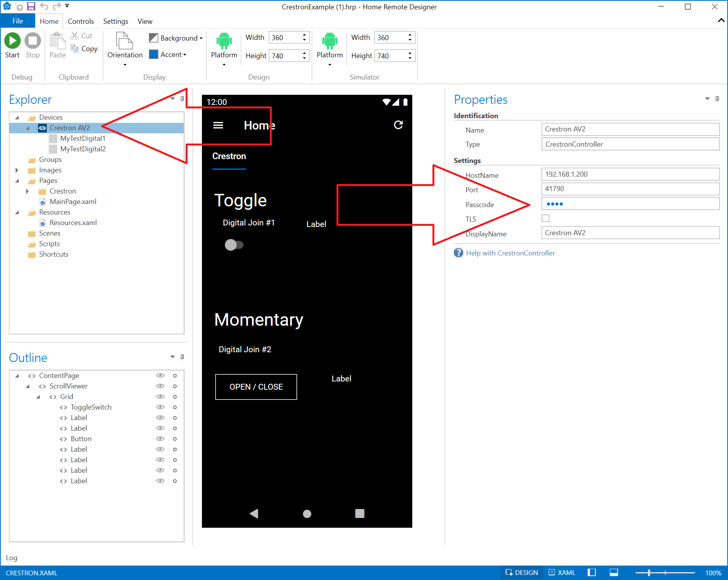This screenshot has height=580, width=728.
Task: Open the hamburger menu in phone preview
Action: coord(218,125)
